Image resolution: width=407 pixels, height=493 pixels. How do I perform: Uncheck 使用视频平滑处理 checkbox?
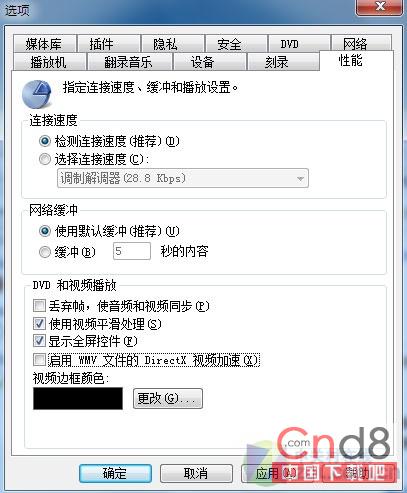tap(39, 323)
